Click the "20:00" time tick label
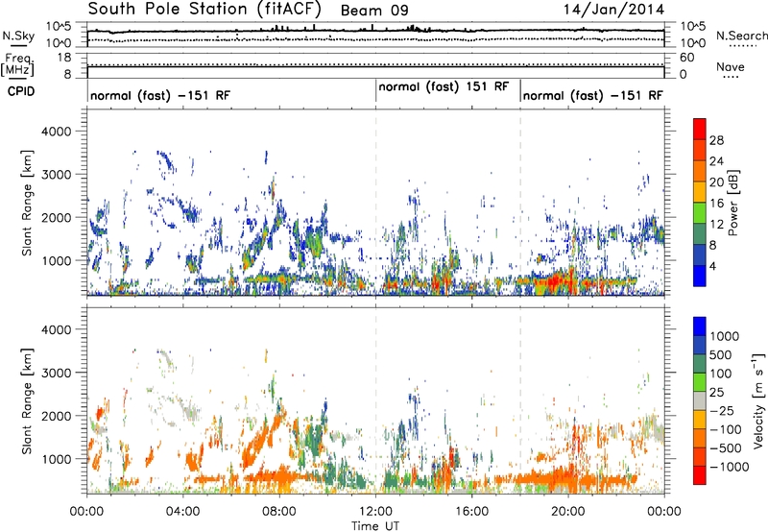Viewport: 768px width, 532px height. [568, 512]
